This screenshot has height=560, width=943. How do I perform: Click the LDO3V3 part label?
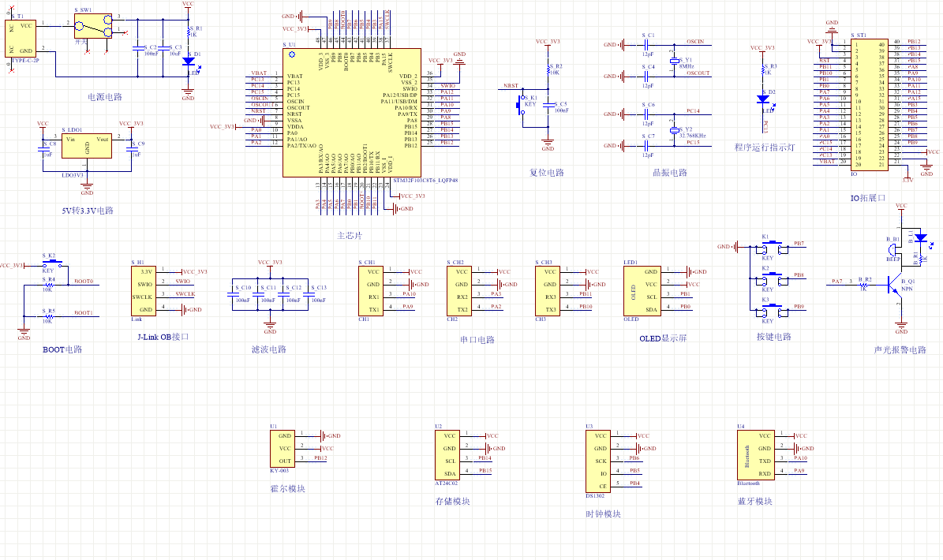pos(73,175)
